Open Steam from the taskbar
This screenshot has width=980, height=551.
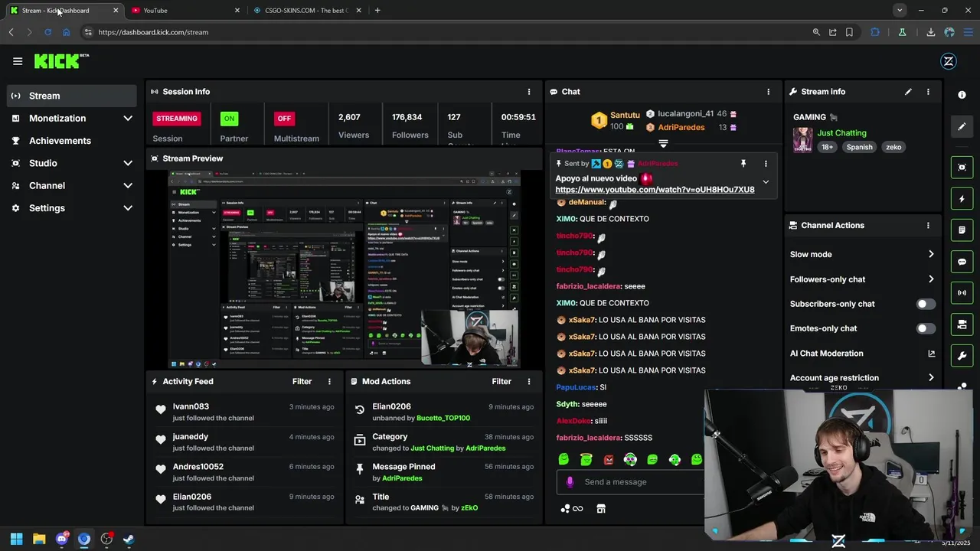(129, 540)
